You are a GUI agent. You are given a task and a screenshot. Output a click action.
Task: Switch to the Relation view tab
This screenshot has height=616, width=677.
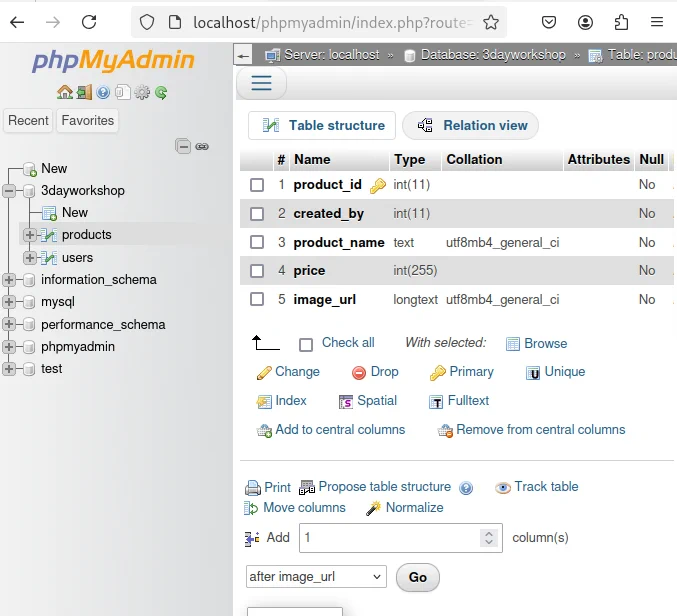[x=471, y=126]
